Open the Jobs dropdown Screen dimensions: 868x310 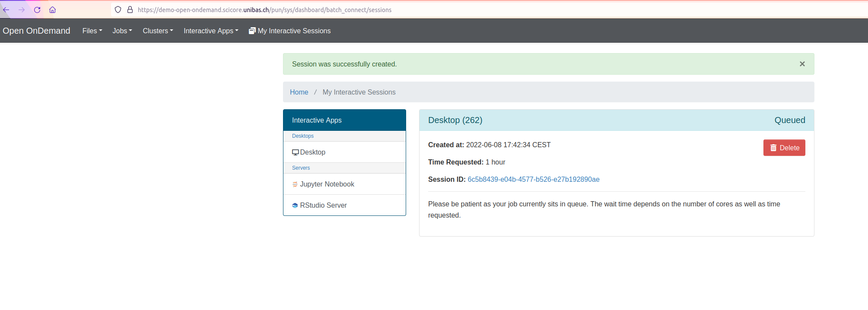[122, 31]
